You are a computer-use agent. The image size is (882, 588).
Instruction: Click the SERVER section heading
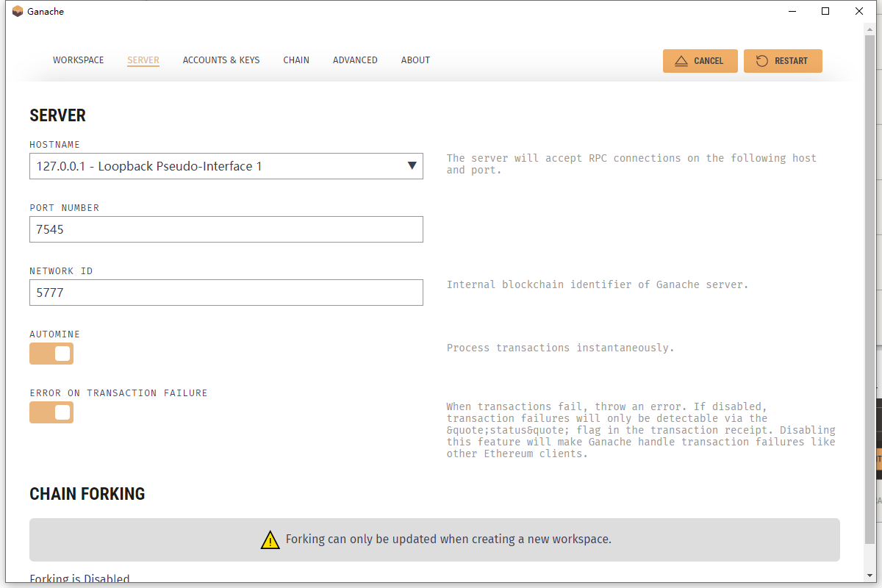tap(57, 115)
